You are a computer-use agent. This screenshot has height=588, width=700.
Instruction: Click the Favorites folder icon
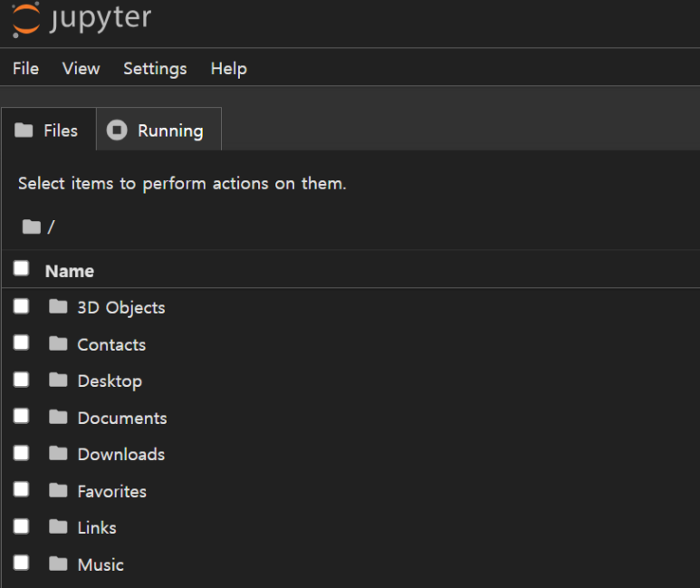click(x=58, y=490)
